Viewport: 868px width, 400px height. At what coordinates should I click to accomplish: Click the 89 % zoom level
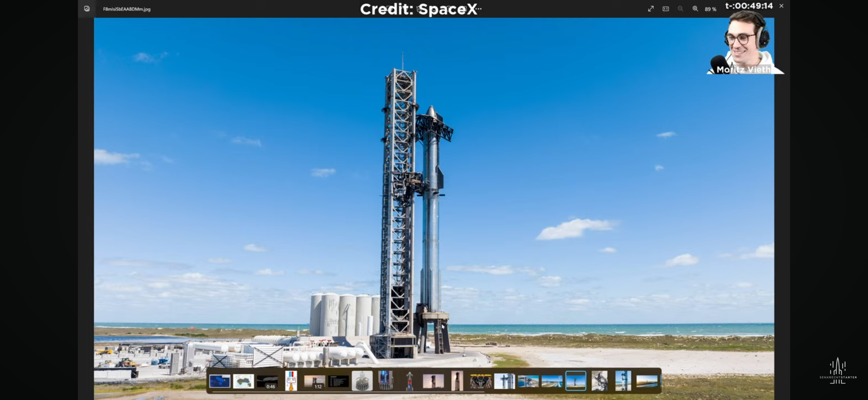point(710,9)
